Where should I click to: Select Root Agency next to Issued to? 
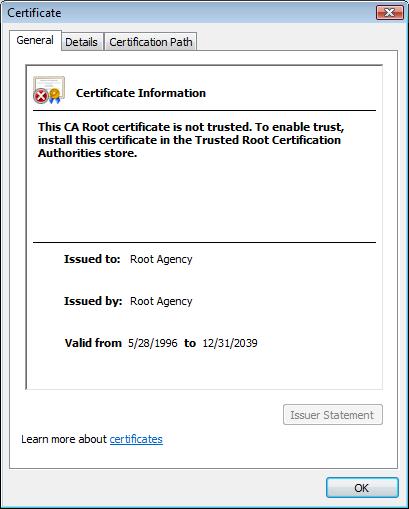coord(161,259)
